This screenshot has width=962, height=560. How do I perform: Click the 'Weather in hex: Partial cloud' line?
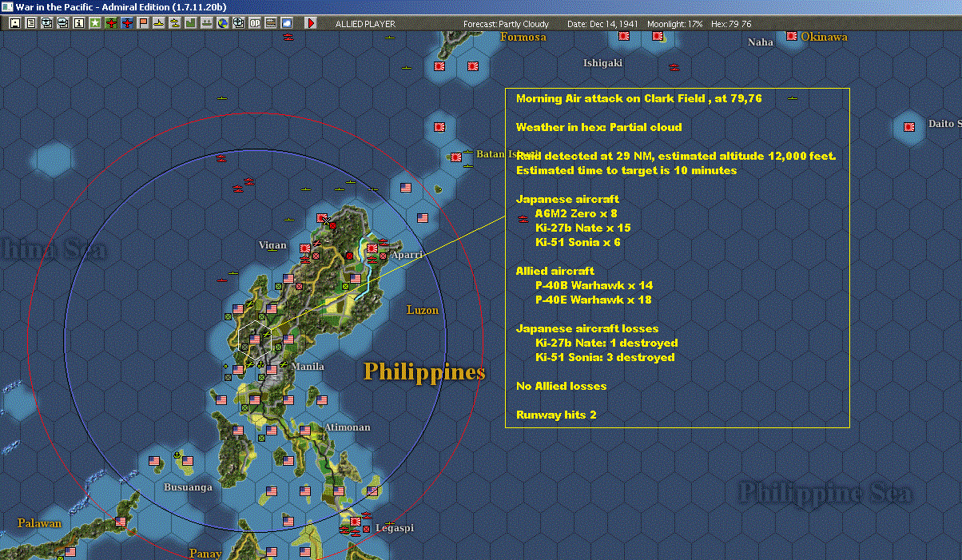599,127
